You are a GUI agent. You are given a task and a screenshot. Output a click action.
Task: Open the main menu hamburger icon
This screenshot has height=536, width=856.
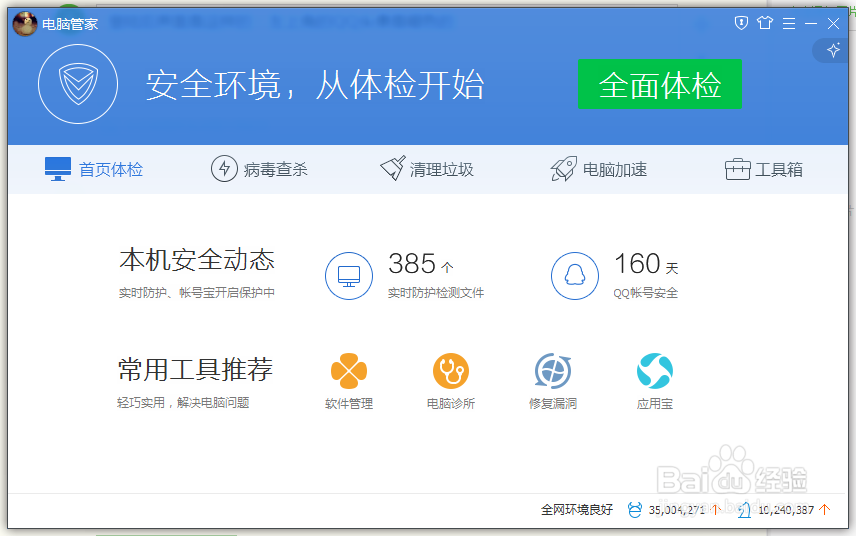click(x=789, y=23)
